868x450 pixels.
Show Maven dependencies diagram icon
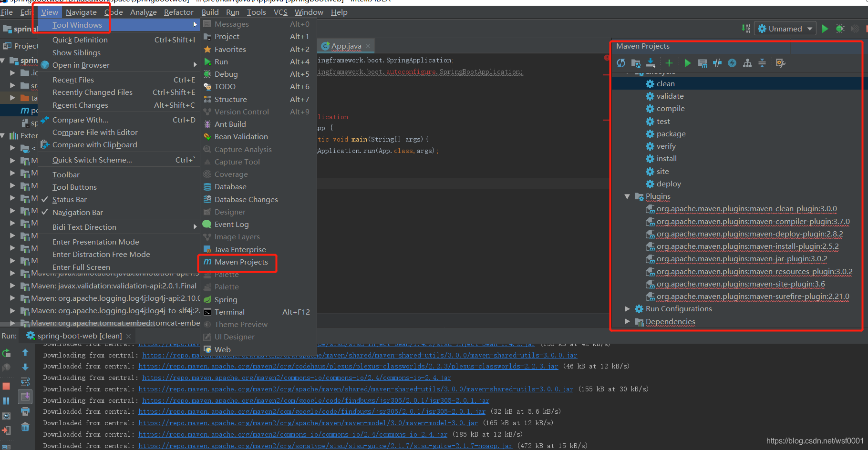(747, 63)
